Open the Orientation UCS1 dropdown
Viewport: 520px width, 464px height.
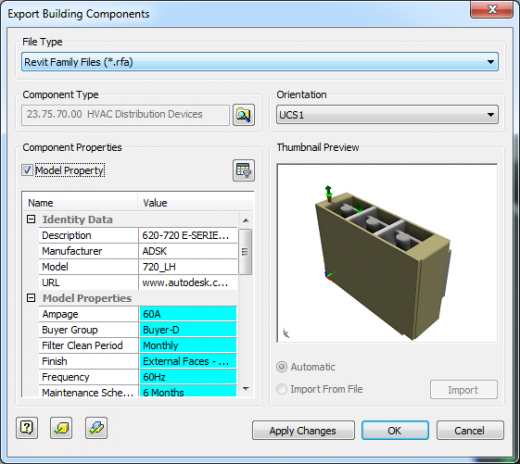pyautogui.click(x=387, y=115)
